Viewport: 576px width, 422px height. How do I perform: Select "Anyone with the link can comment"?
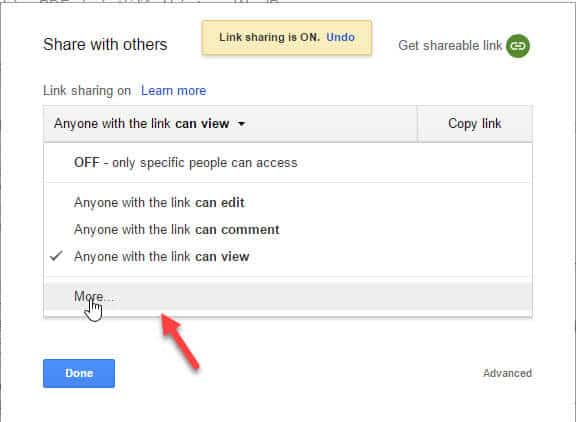click(x=288, y=230)
